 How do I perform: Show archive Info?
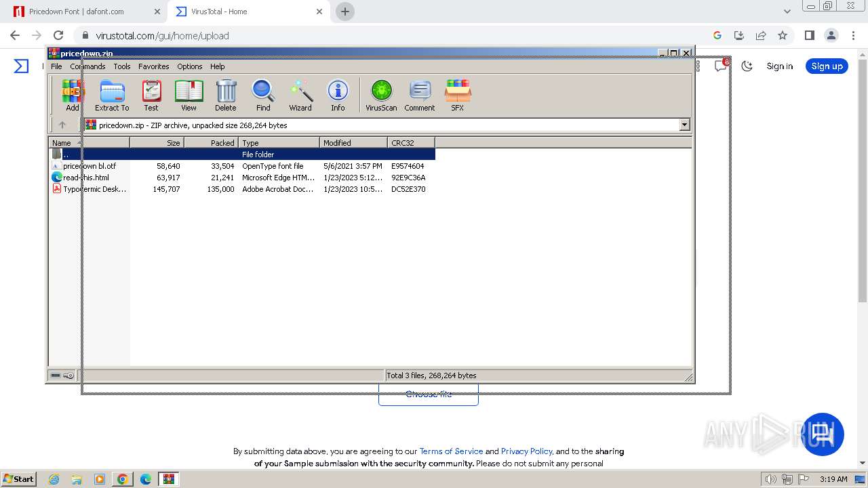[338, 95]
